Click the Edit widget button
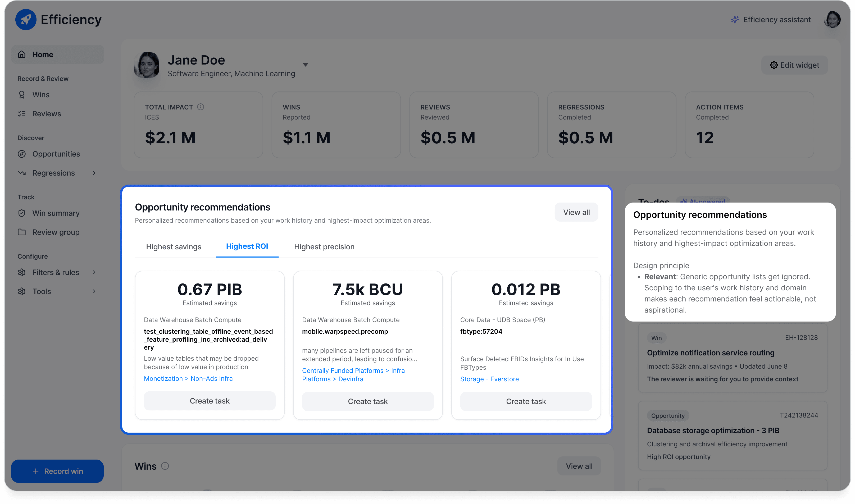 coord(794,65)
